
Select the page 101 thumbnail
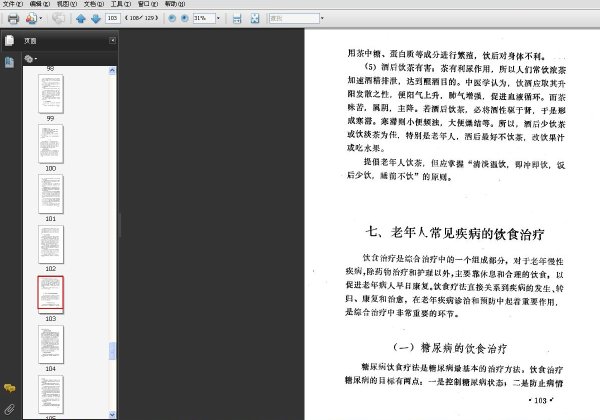click(51, 194)
